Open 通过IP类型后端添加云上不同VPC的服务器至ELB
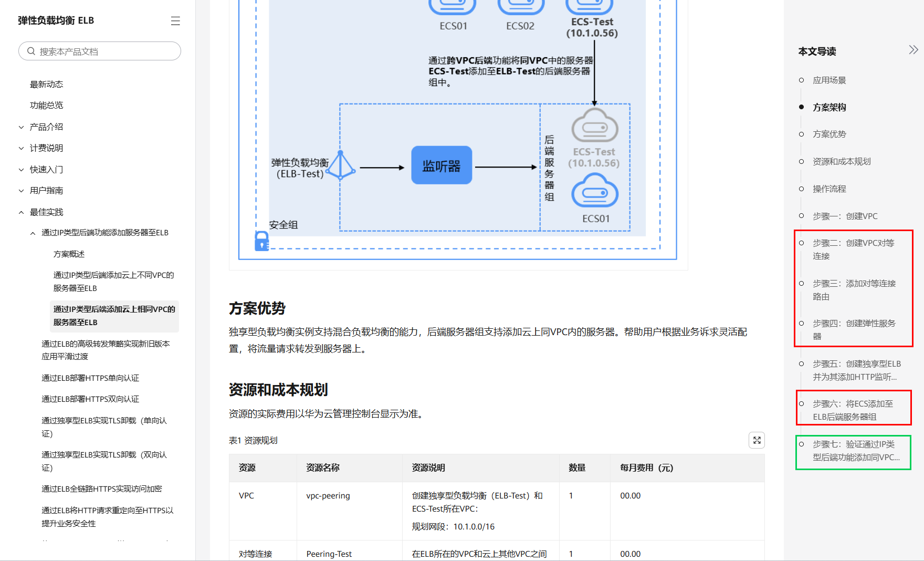The image size is (924, 561). click(x=113, y=282)
